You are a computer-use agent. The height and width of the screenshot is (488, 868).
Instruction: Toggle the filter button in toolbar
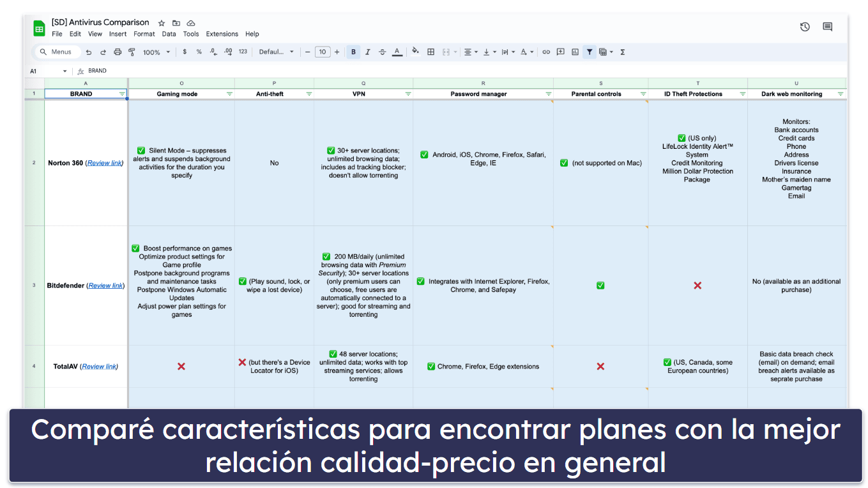point(590,52)
